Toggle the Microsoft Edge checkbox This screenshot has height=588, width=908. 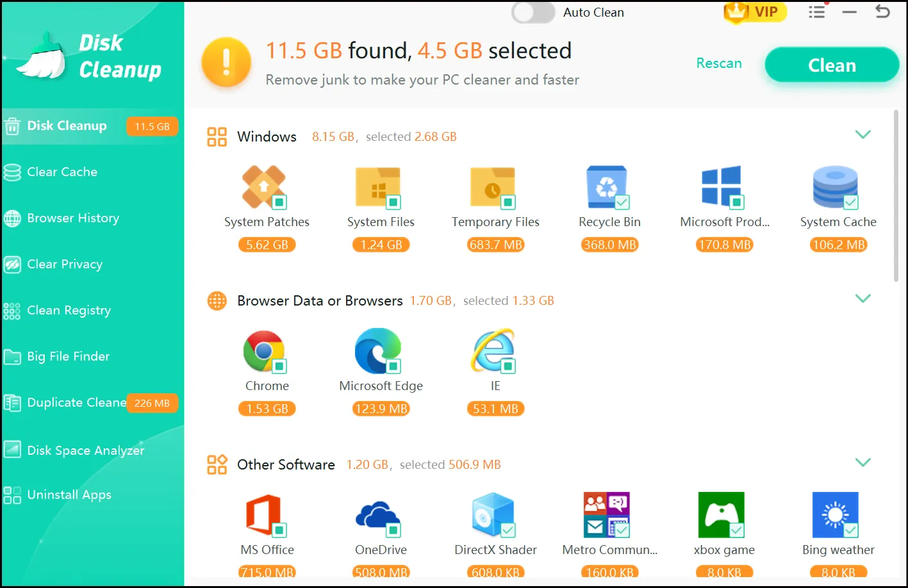393,366
